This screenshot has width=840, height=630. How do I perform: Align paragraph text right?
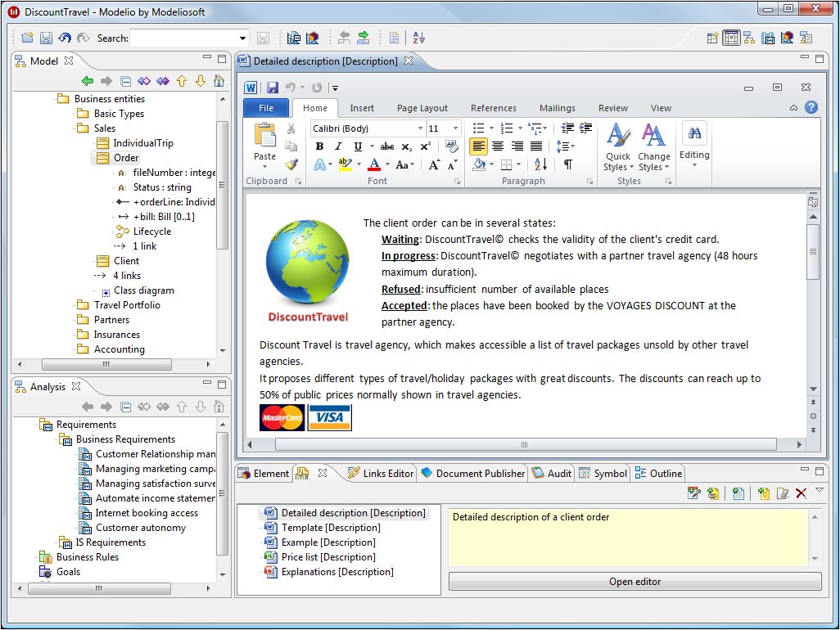coord(517,146)
